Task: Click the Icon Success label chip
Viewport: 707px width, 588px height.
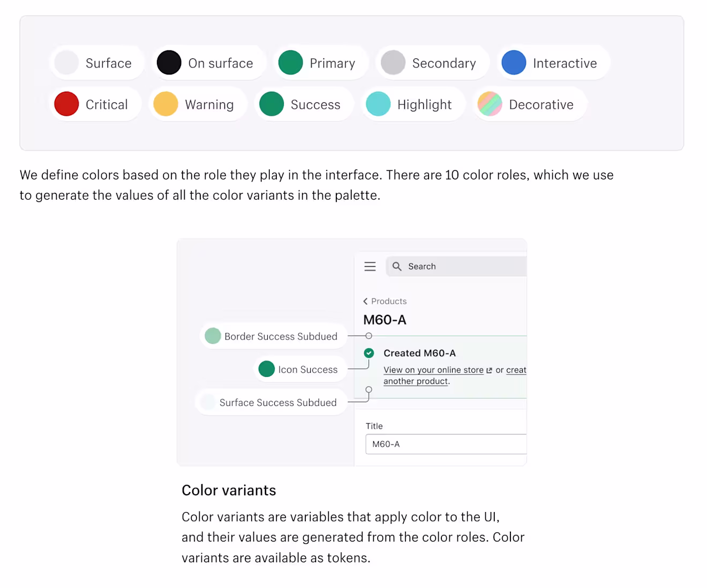Action: (300, 369)
